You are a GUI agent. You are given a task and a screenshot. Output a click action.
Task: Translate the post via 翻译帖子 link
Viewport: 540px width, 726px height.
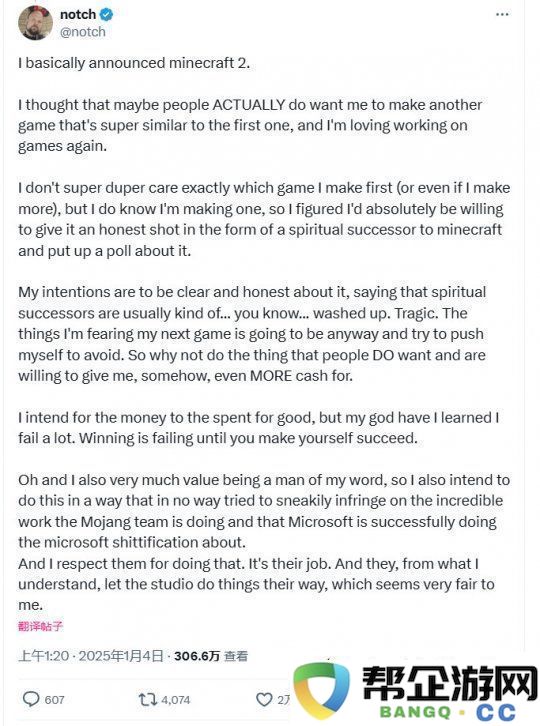pyautogui.click(x=40, y=626)
